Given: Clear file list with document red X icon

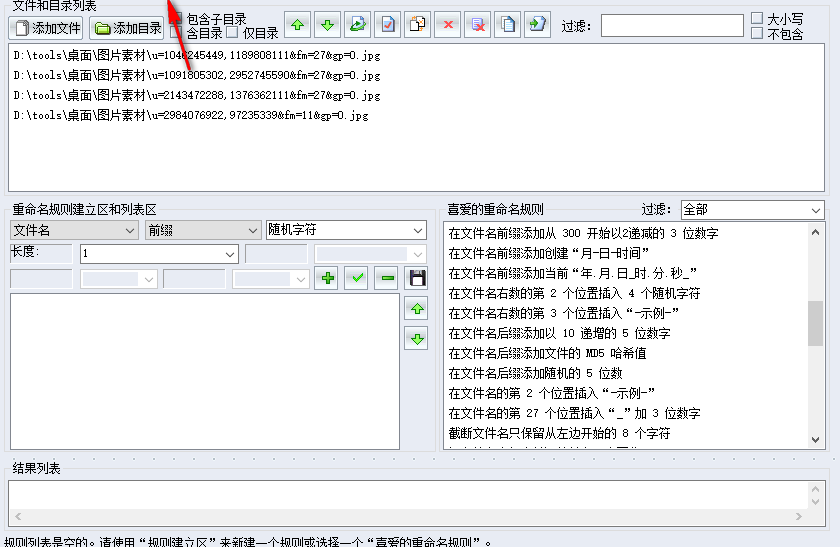Looking at the screenshot, I should click(478, 25).
